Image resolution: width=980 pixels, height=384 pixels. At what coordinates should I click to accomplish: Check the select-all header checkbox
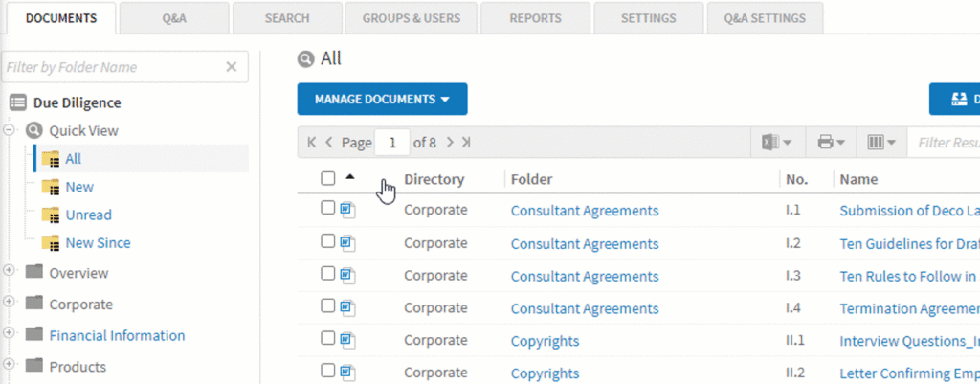[x=328, y=178]
